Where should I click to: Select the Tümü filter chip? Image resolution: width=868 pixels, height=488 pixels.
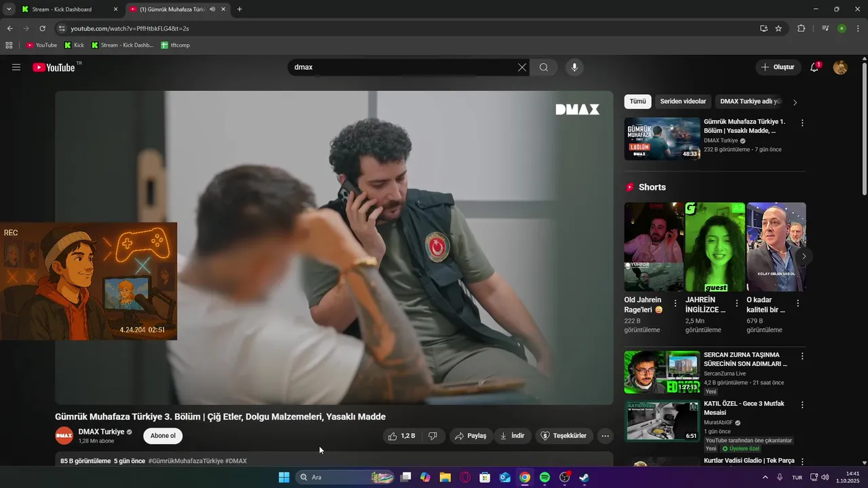click(x=637, y=102)
